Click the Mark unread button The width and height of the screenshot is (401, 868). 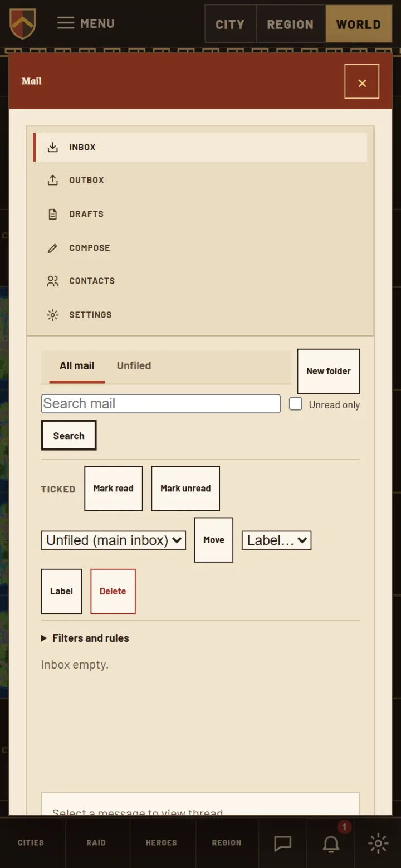(185, 489)
